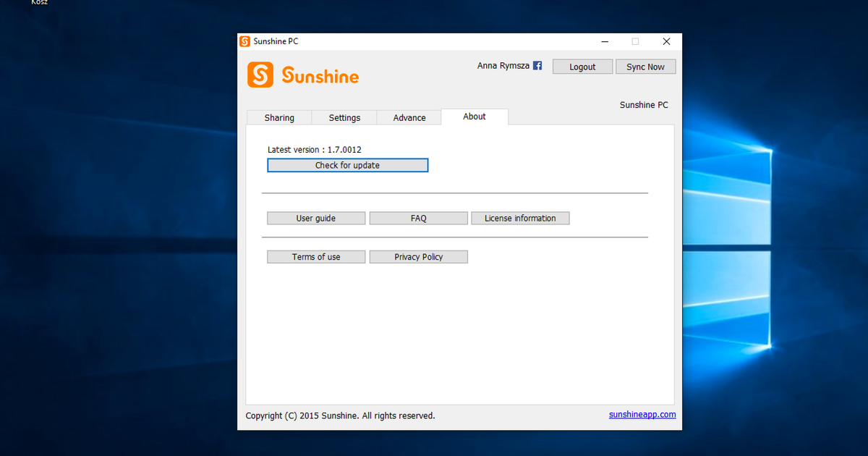Click the Sunshine PC title bar icon
The height and width of the screenshot is (456, 868).
(x=245, y=41)
